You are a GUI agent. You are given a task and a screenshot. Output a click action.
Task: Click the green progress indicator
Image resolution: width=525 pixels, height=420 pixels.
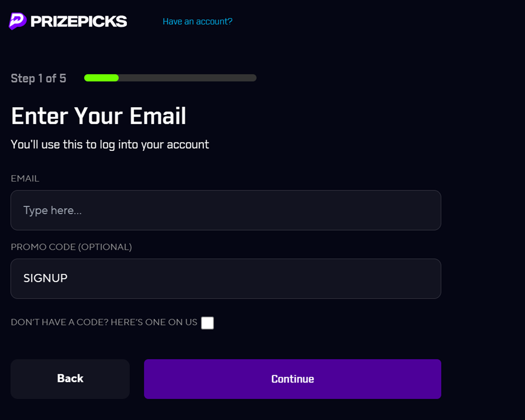click(x=101, y=78)
